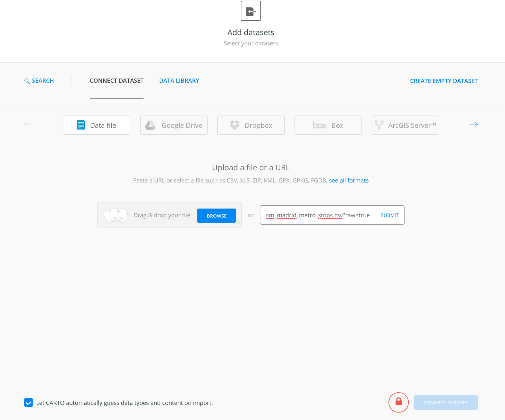
Task: Click the Google Drive triangle icon
Action: click(150, 125)
